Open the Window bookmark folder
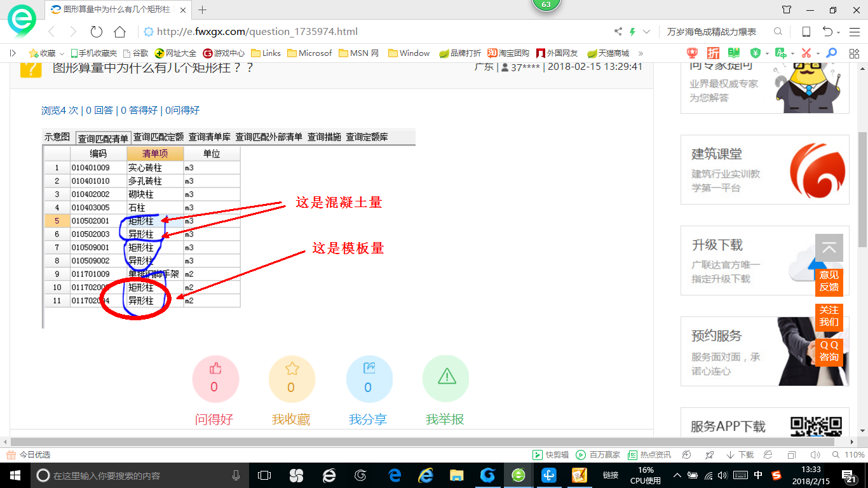Image resolution: width=868 pixels, height=488 pixels. [x=409, y=53]
